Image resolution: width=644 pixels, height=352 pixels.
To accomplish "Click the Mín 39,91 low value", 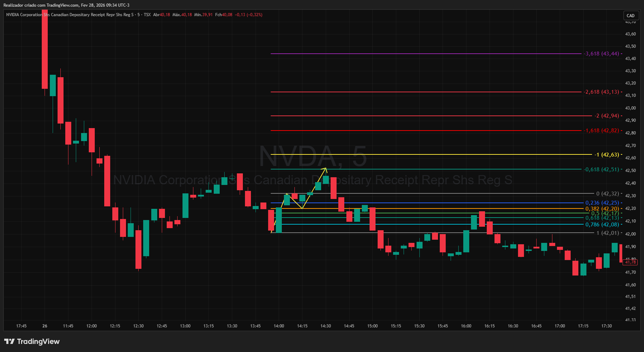I will coord(203,15).
